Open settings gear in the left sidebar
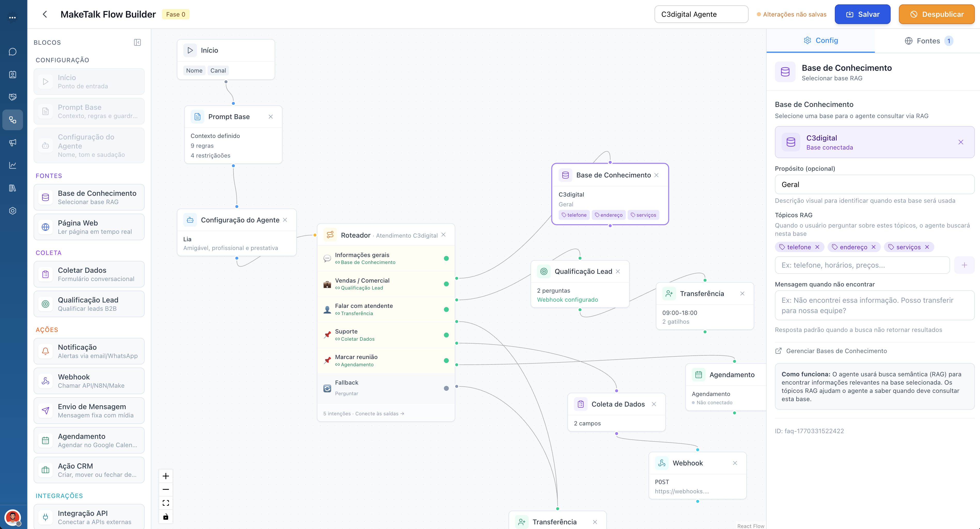Viewport: 980px width, 529px height. [x=13, y=210]
